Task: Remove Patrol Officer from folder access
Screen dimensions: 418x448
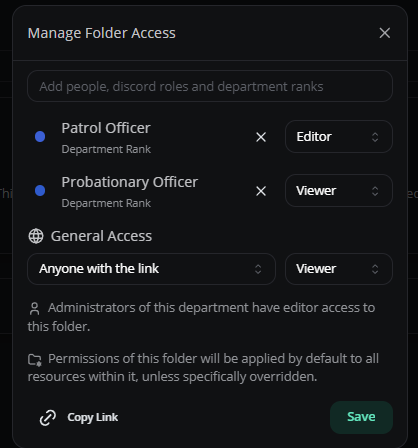Action: tap(261, 137)
